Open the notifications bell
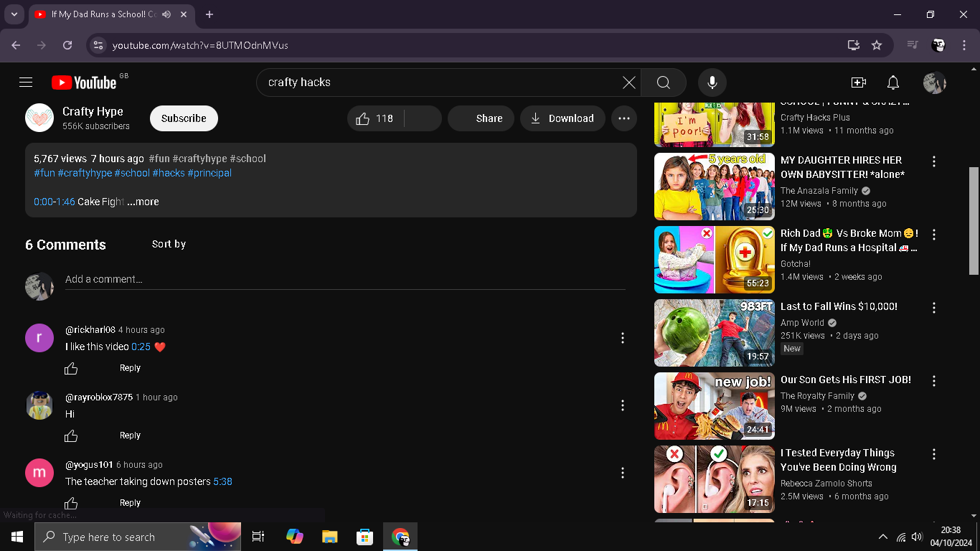The height and width of the screenshot is (551, 980). (x=893, y=83)
